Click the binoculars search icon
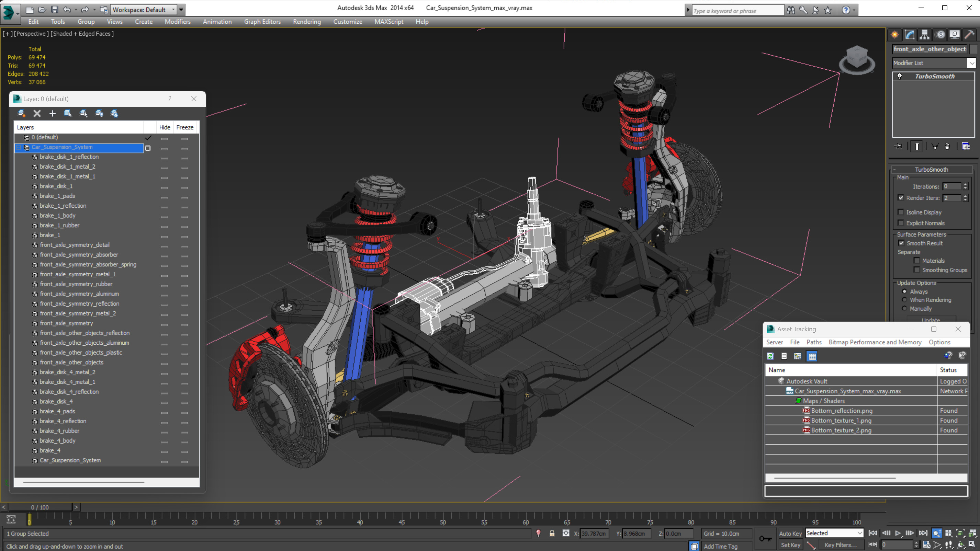Screen dimensions: 980x551 point(790,10)
